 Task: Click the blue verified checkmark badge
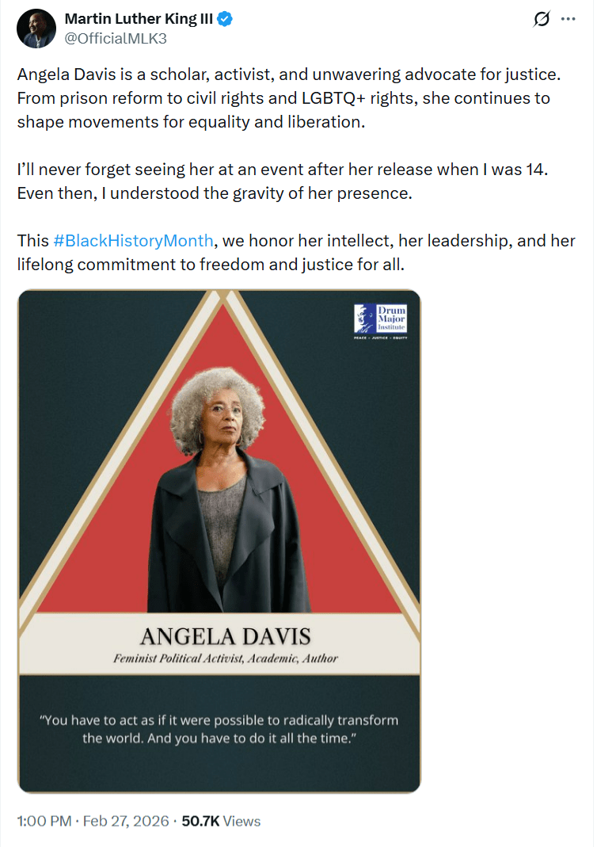(225, 19)
